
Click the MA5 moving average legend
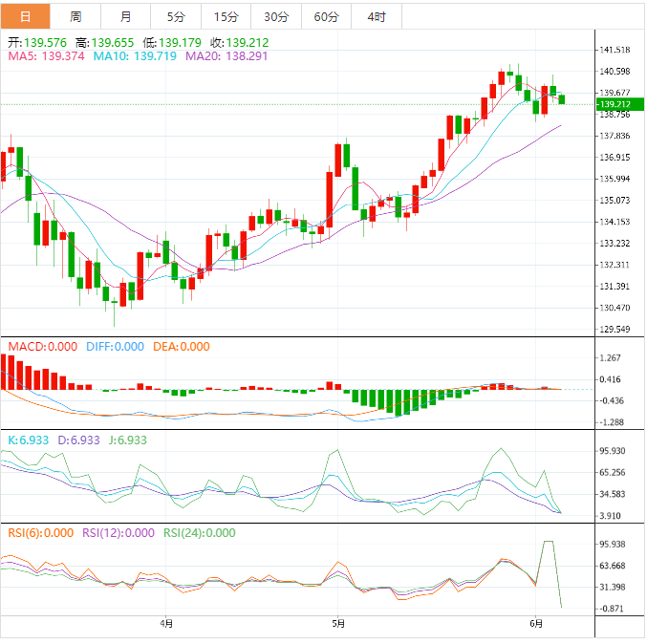(x=46, y=57)
